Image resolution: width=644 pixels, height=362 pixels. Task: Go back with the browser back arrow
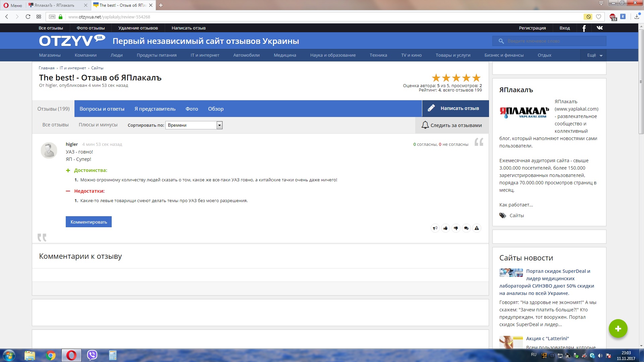7,17
